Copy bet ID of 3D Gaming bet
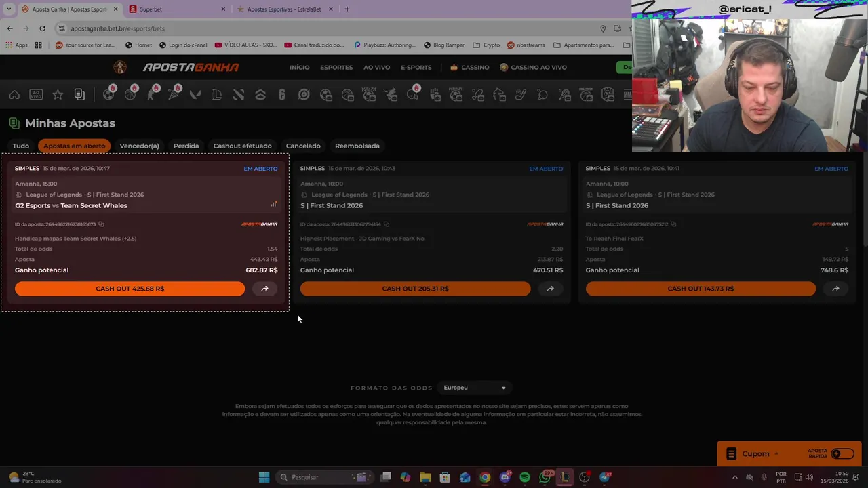The height and width of the screenshot is (488, 868). pyautogui.click(x=387, y=224)
